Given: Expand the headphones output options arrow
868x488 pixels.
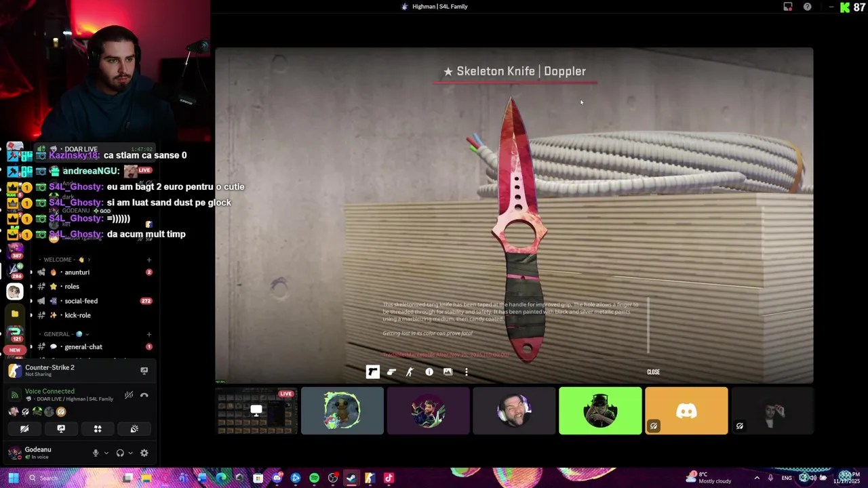Looking at the screenshot, I should coord(130,453).
